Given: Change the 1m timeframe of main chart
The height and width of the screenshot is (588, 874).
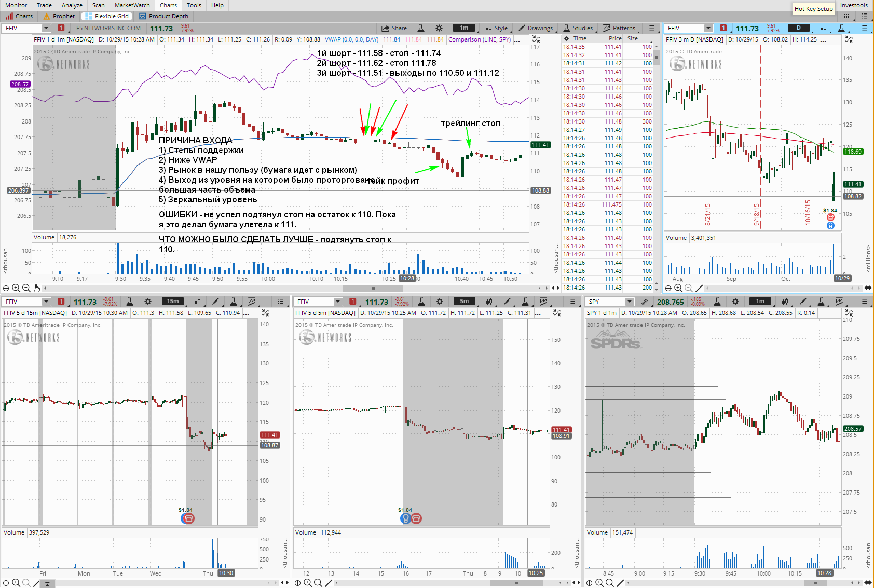Looking at the screenshot, I should tap(464, 28).
